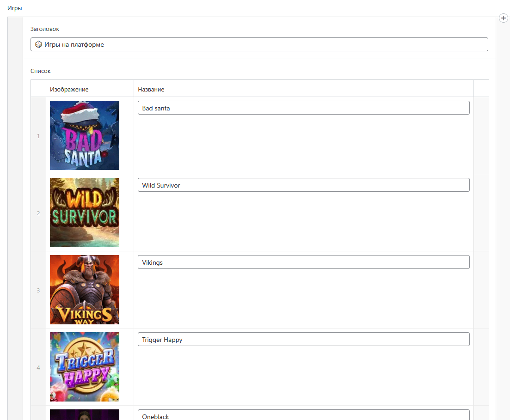This screenshot has height=420, width=510.
Task: Edit the "Trigger Happy" name field
Action: tap(303, 340)
